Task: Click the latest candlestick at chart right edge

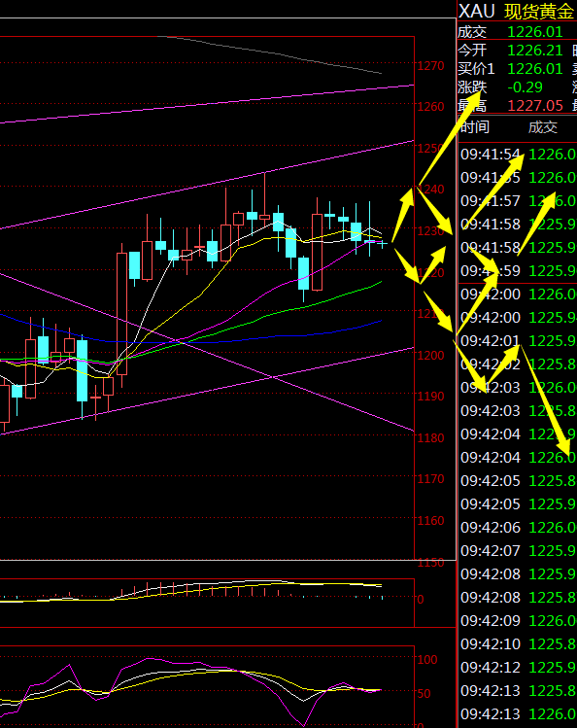Action: 383,243
